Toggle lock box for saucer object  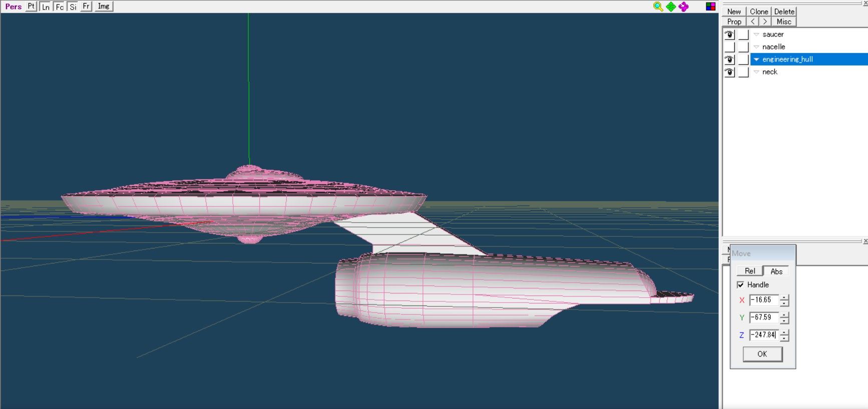pyautogui.click(x=743, y=34)
